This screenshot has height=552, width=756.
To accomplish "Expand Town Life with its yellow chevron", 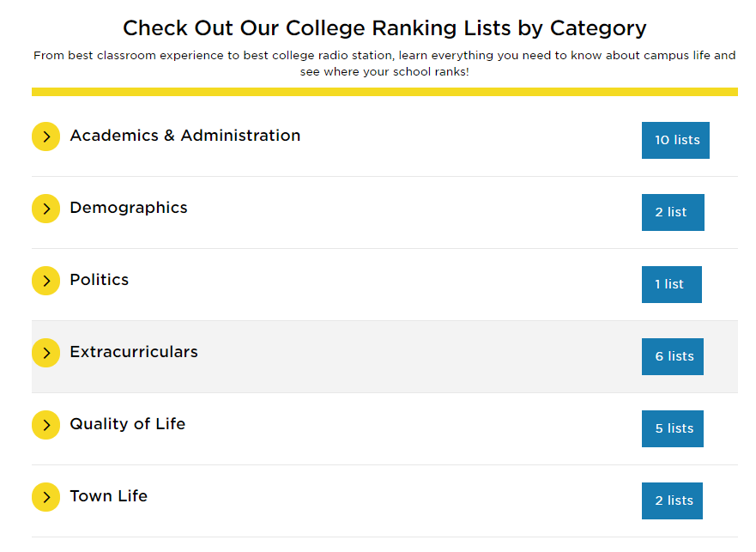I will [x=45, y=497].
